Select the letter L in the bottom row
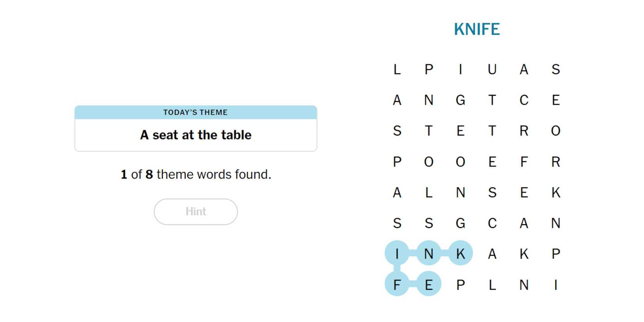Screen dimensions: 644x322 point(492,285)
